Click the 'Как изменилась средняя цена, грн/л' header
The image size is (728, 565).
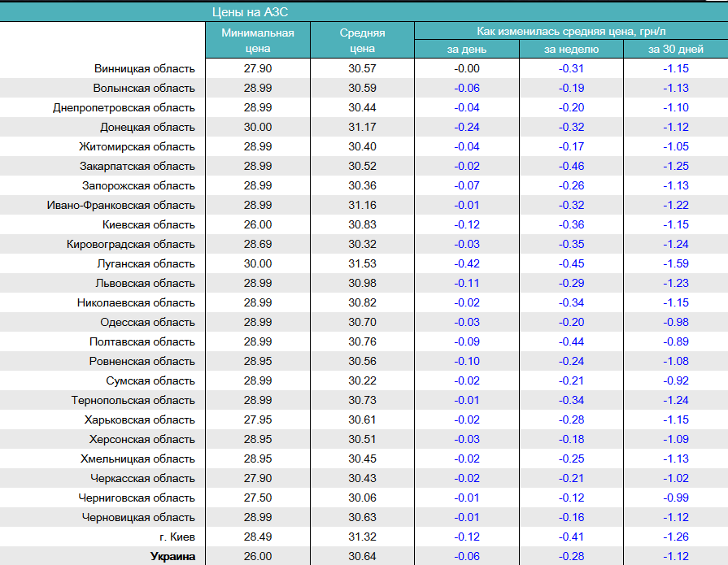pos(570,31)
